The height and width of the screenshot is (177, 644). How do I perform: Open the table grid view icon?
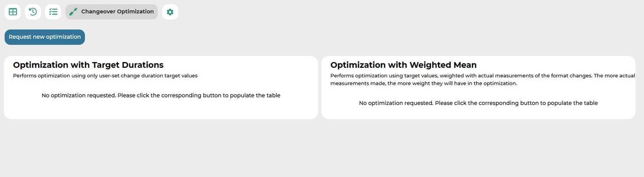(x=13, y=12)
